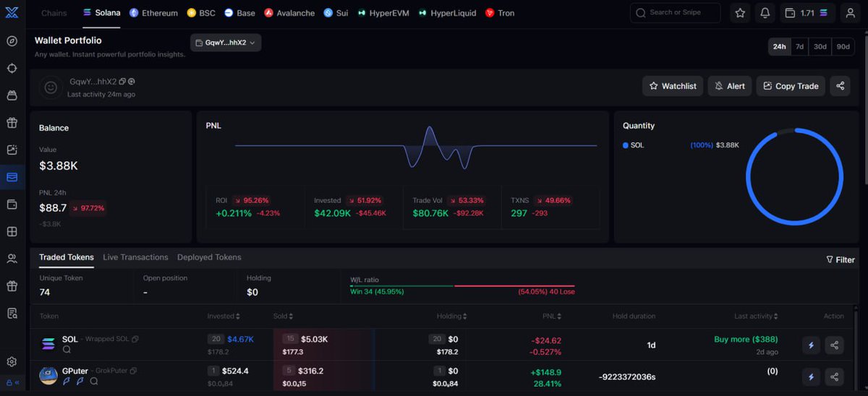Copy the GrokPuter token address
Image resolution: width=868 pixels, height=396 pixels.
133,371
